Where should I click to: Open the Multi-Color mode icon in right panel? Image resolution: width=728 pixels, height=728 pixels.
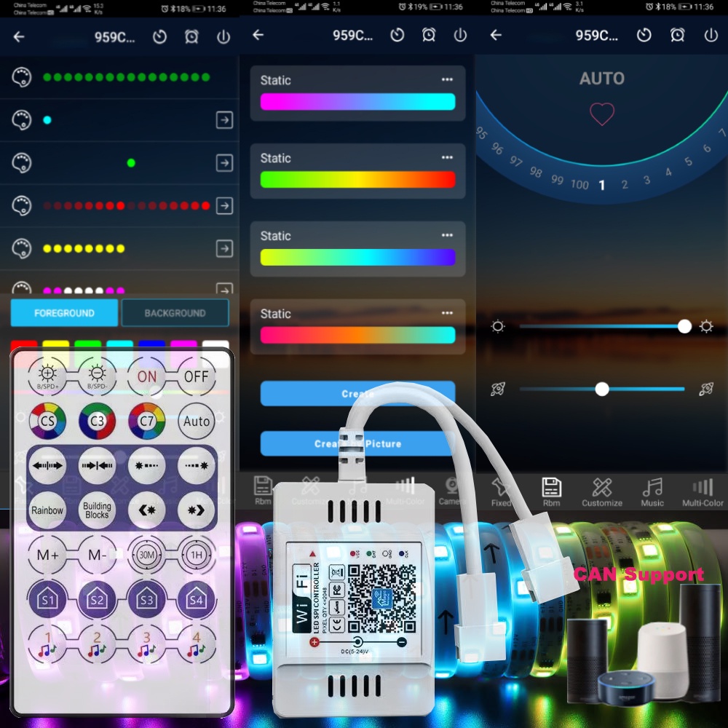(x=703, y=491)
